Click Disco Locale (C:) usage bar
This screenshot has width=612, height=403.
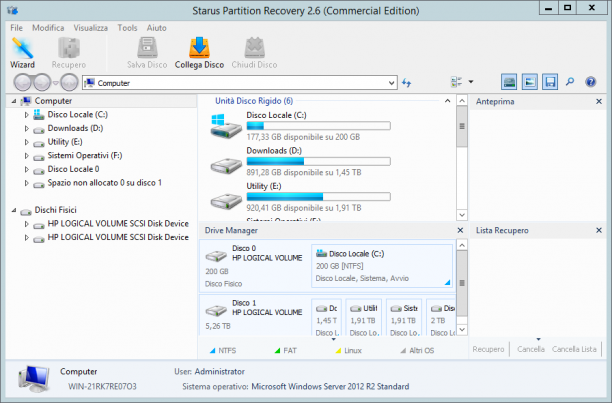tap(318, 126)
